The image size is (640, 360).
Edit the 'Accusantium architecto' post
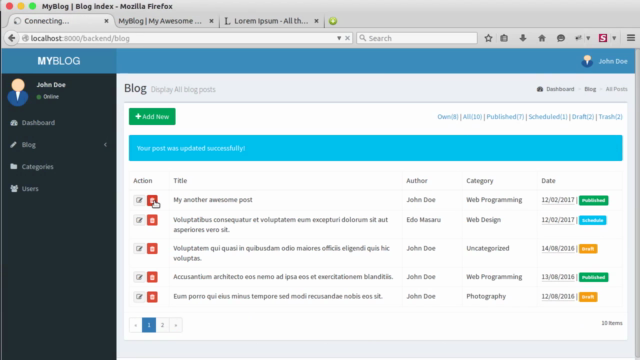139,277
